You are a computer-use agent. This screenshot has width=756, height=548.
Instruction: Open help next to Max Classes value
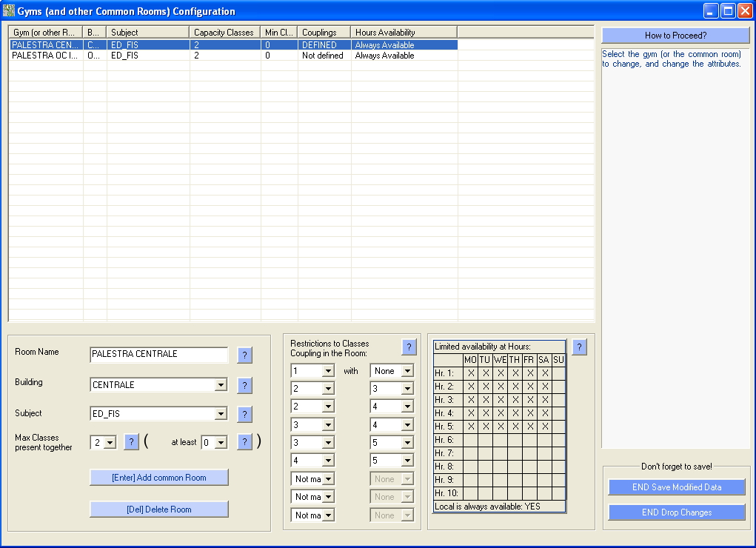131,442
